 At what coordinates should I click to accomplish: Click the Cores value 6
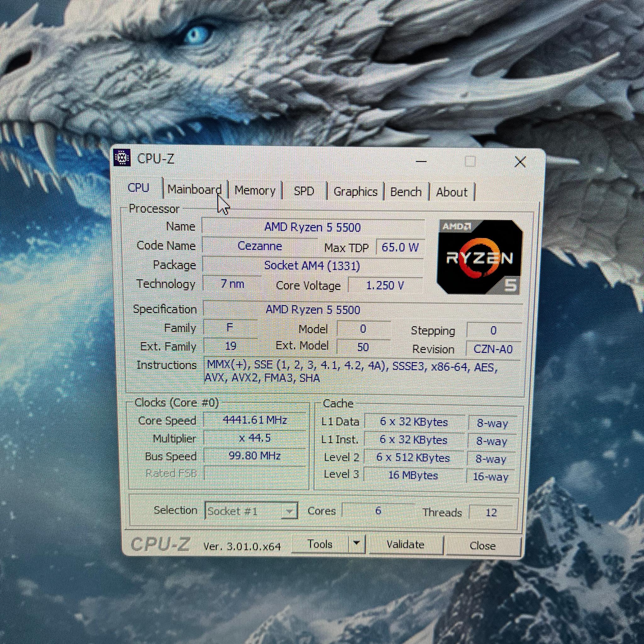pos(378,511)
